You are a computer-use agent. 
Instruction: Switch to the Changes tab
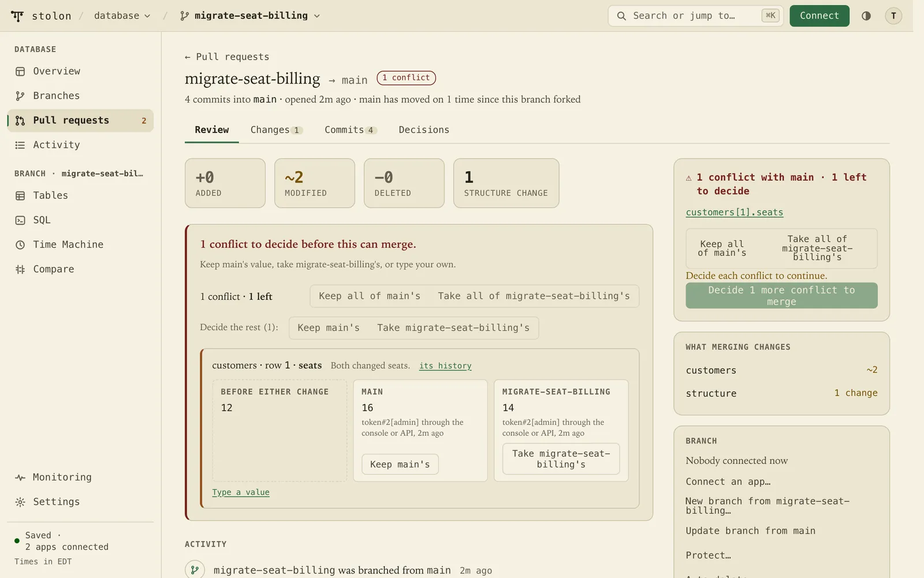pos(276,130)
